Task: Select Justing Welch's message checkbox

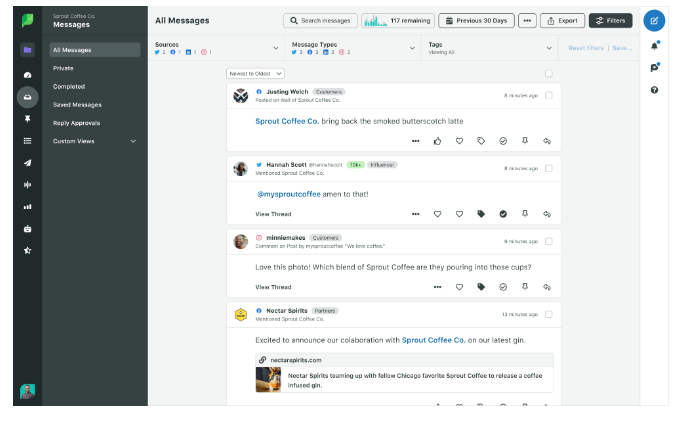Action: click(x=549, y=95)
